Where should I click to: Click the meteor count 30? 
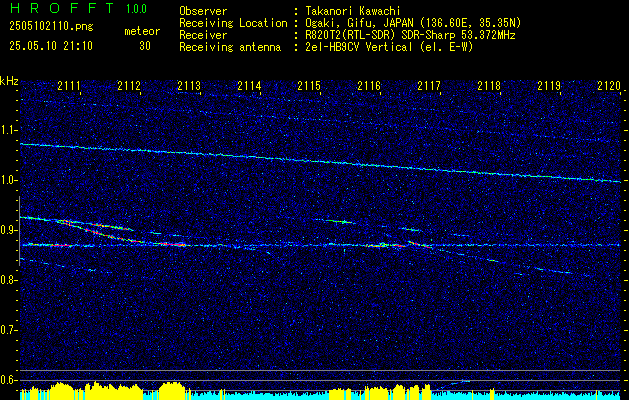coord(145,46)
